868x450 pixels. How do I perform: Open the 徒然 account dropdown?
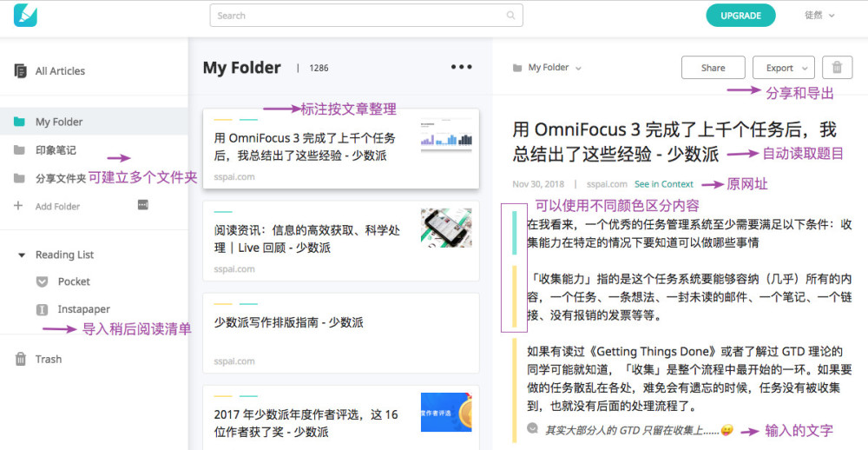click(x=819, y=16)
